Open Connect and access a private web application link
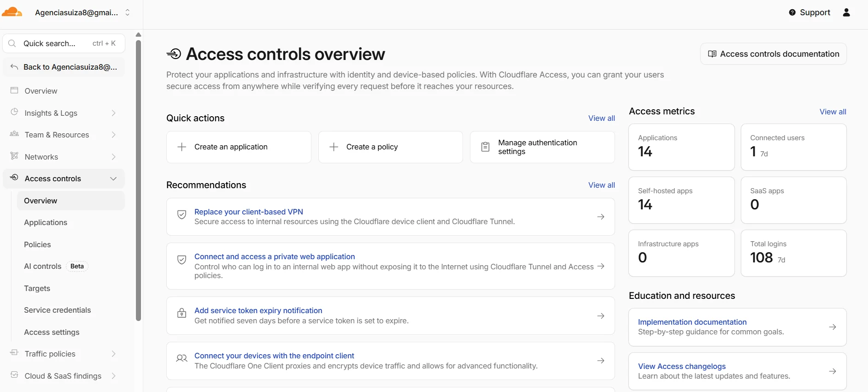This screenshot has width=868, height=392. pyautogui.click(x=275, y=256)
